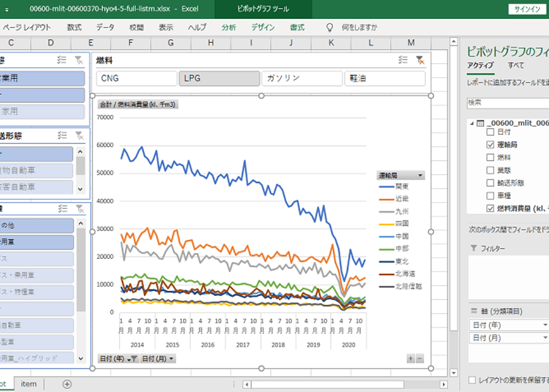Clear the filter on the 輸送形態 slicer

[x=80, y=135]
